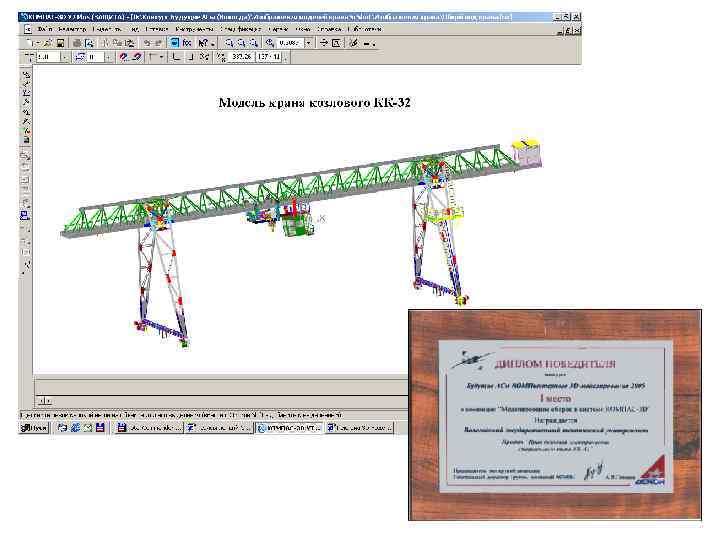720x540 pixels.
Task: Open the line style dropdown at toolbar end
Action: tap(374, 44)
